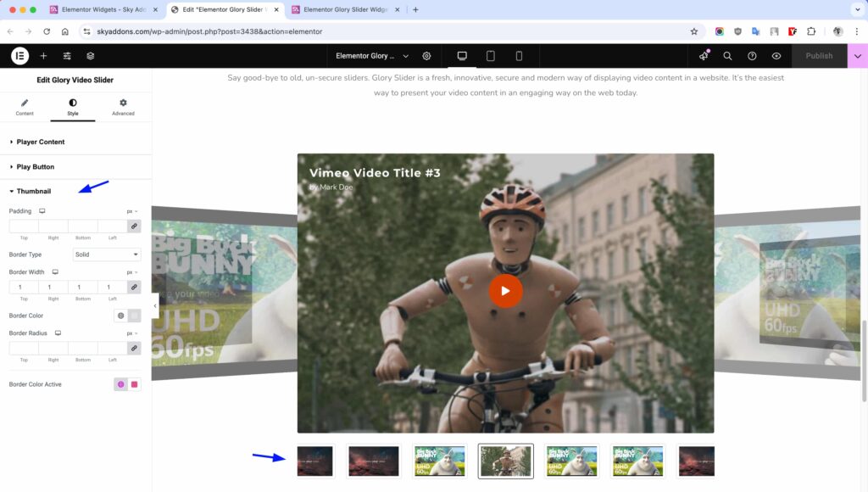
Task: Pick the Border Color Active pink swatch
Action: pyautogui.click(x=134, y=384)
